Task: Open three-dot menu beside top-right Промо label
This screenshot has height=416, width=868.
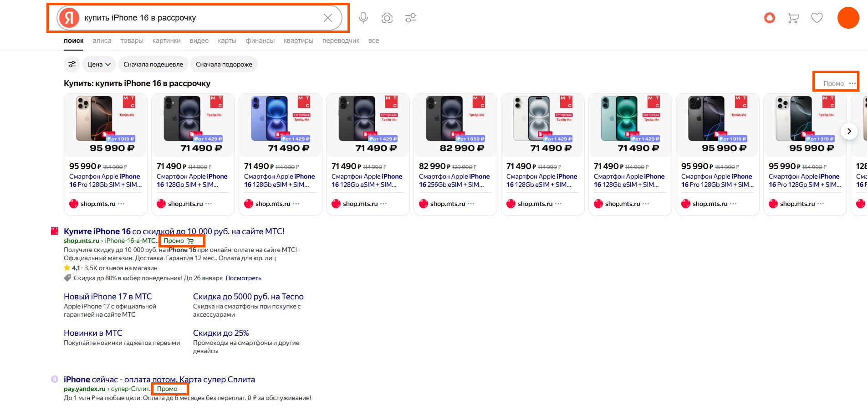Action: click(853, 83)
